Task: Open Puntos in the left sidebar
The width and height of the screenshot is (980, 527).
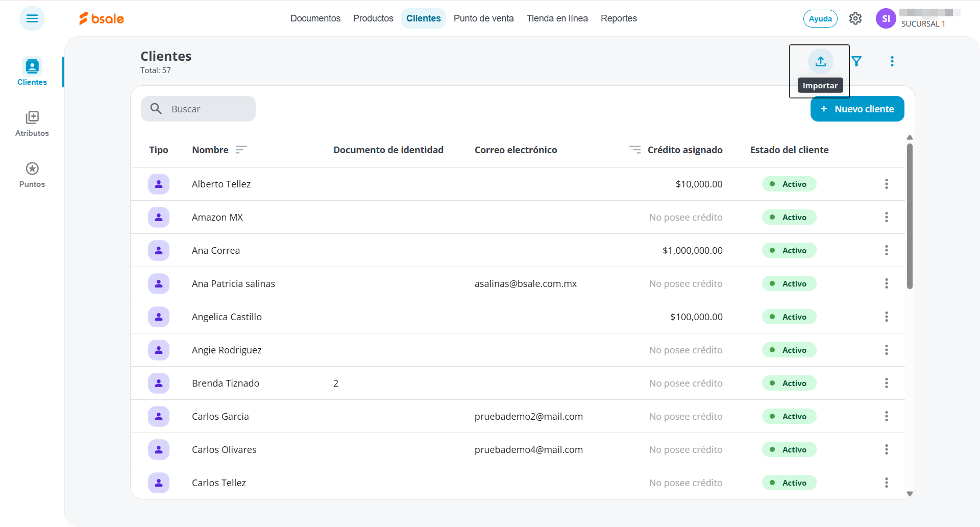Action: (x=32, y=175)
